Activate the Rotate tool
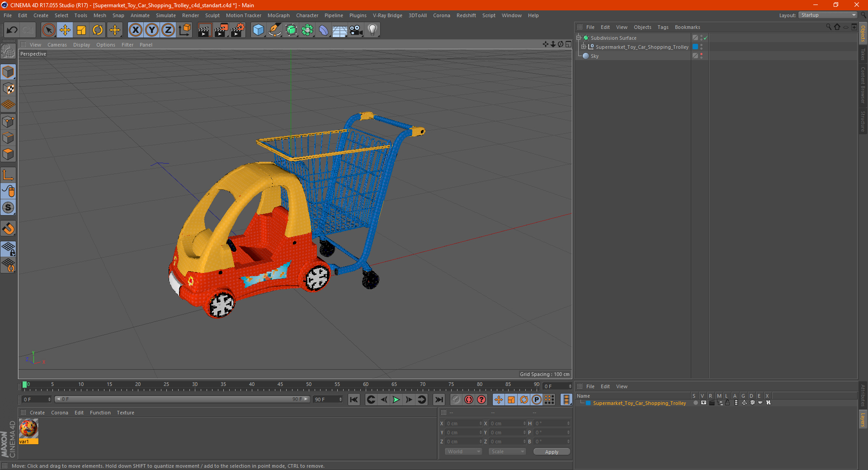868x470 pixels. 98,30
